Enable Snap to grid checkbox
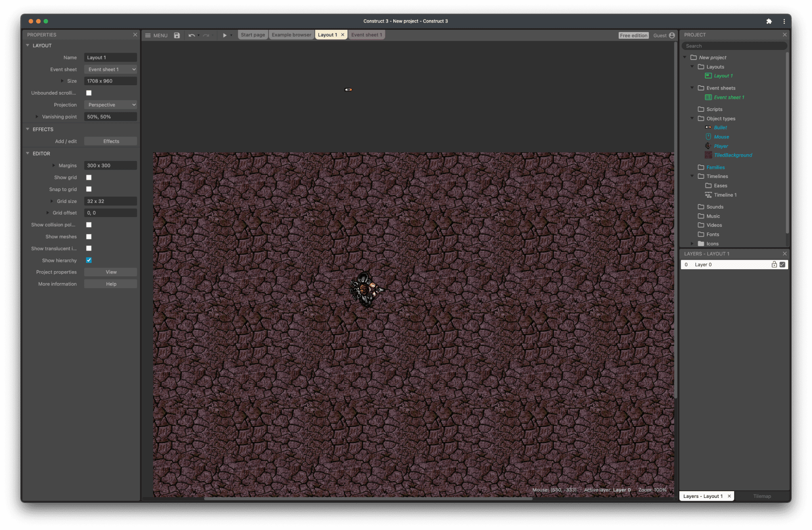This screenshot has width=812, height=530. pos(89,189)
